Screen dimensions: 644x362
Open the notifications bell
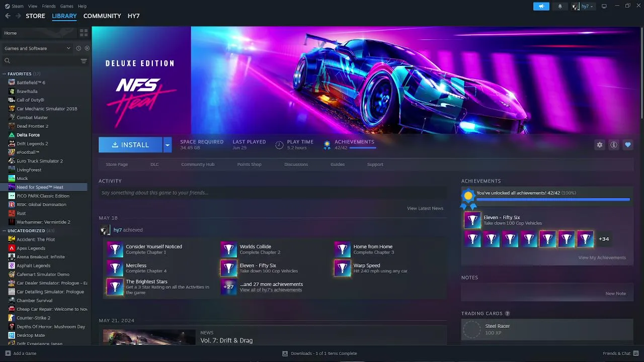[560, 6]
